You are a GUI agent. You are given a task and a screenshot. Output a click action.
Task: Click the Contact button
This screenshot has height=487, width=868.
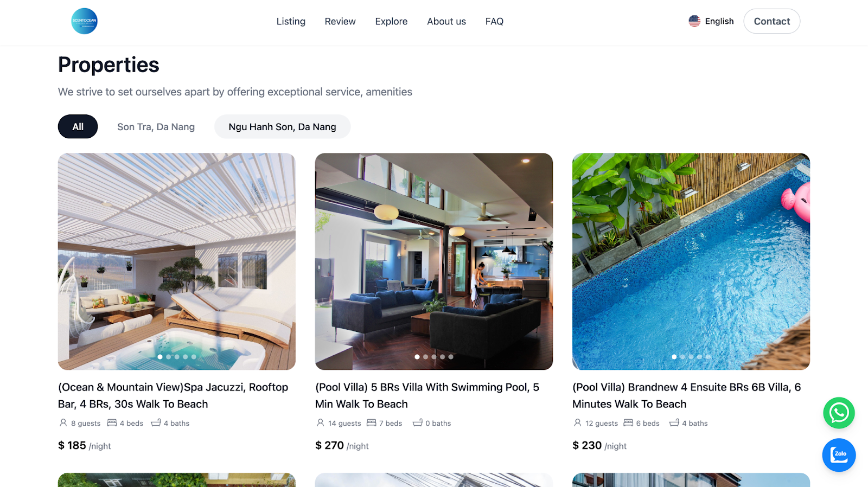click(x=771, y=21)
